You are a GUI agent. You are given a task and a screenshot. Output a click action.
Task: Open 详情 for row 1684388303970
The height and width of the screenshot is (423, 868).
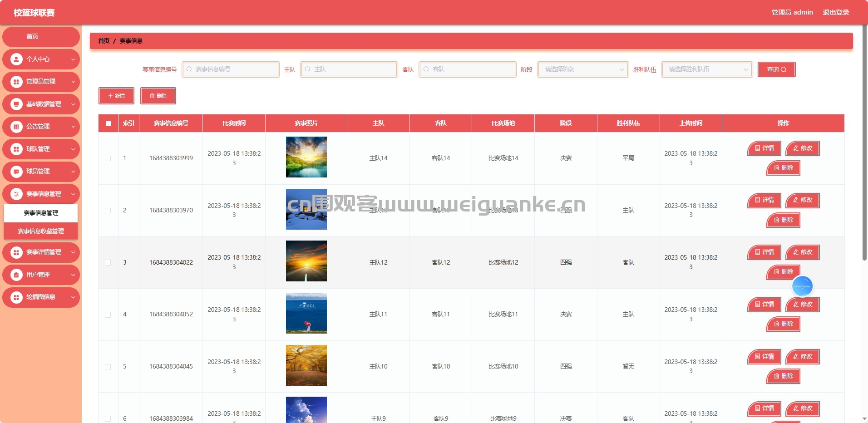tap(764, 200)
